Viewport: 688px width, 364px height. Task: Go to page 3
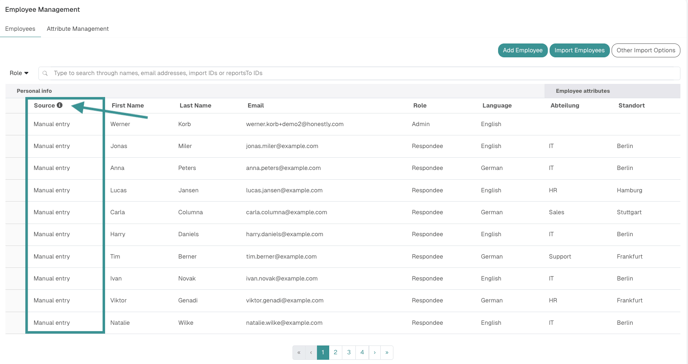click(349, 352)
